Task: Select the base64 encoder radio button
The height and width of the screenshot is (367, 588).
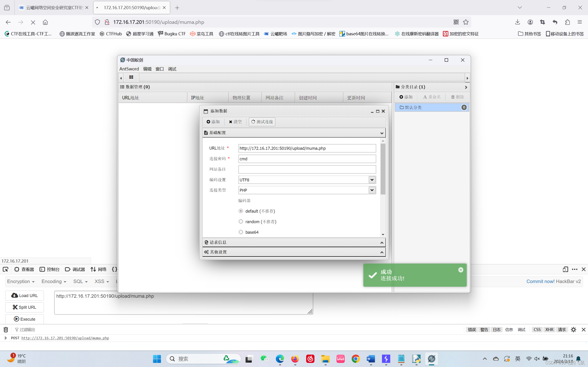Action: click(240, 232)
